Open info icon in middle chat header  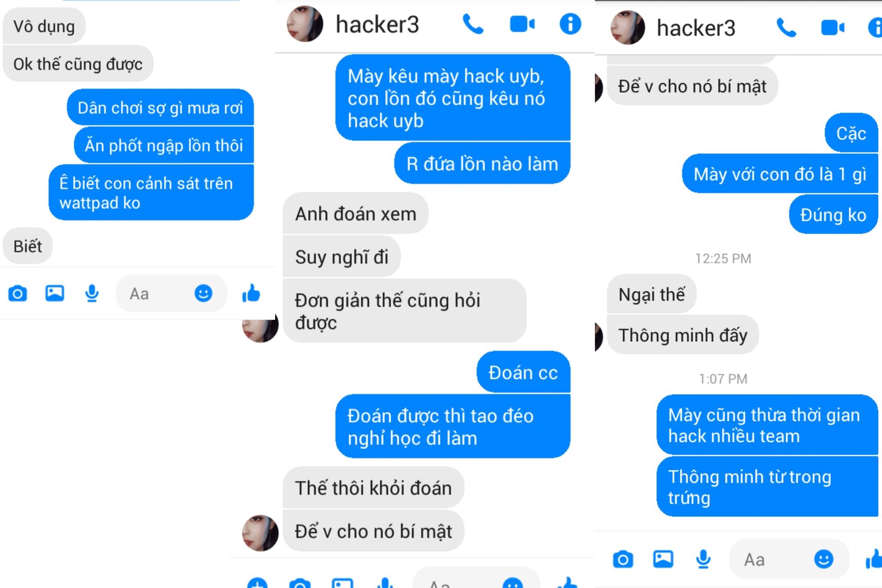(570, 24)
